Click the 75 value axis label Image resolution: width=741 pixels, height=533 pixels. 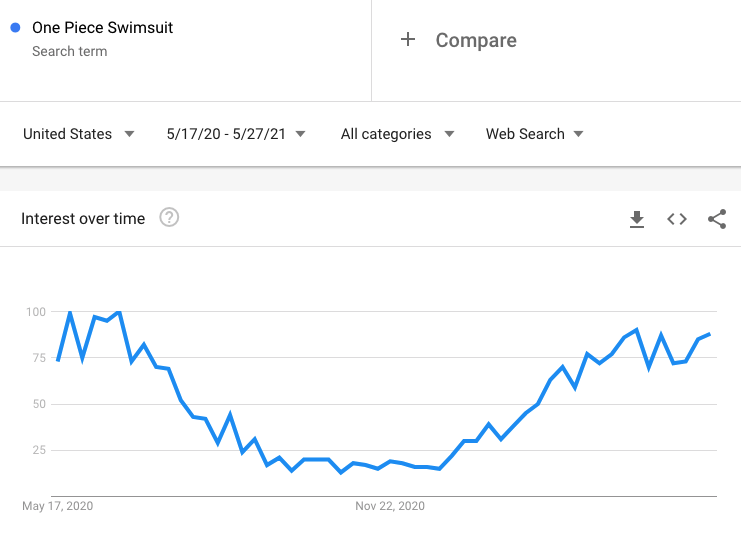(x=39, y=358)
